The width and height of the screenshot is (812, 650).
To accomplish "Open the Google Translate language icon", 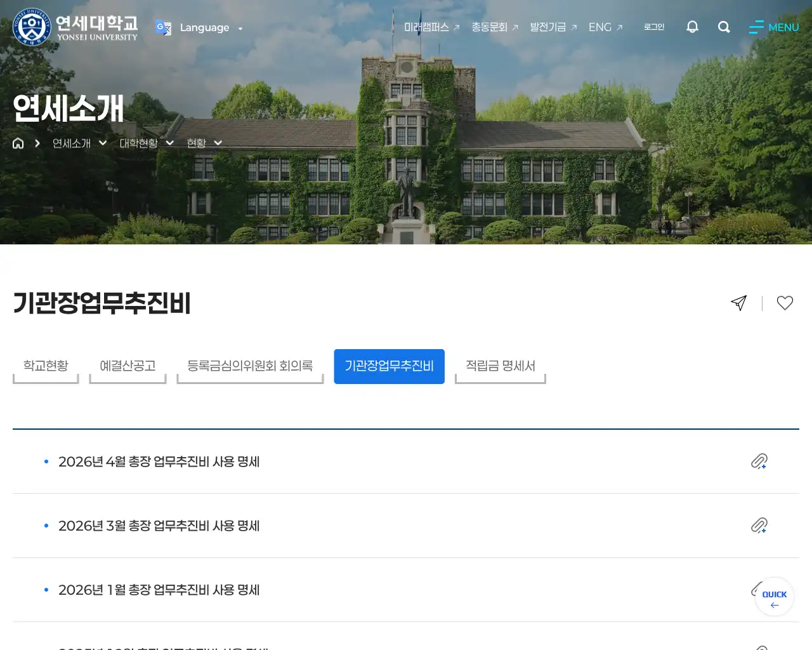I will [163, 27].
